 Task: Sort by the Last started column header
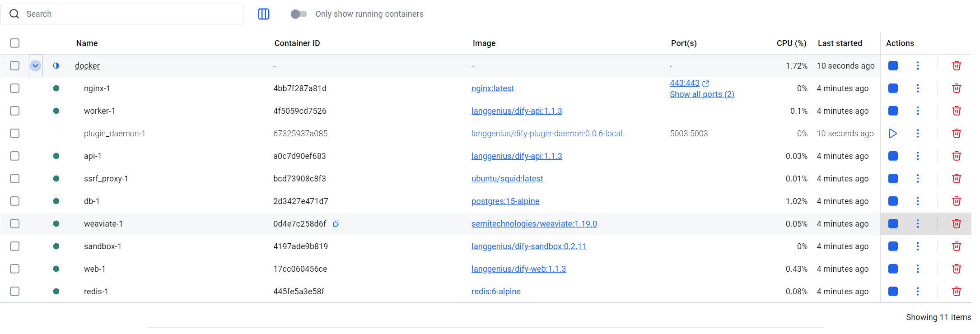point(840,43)
